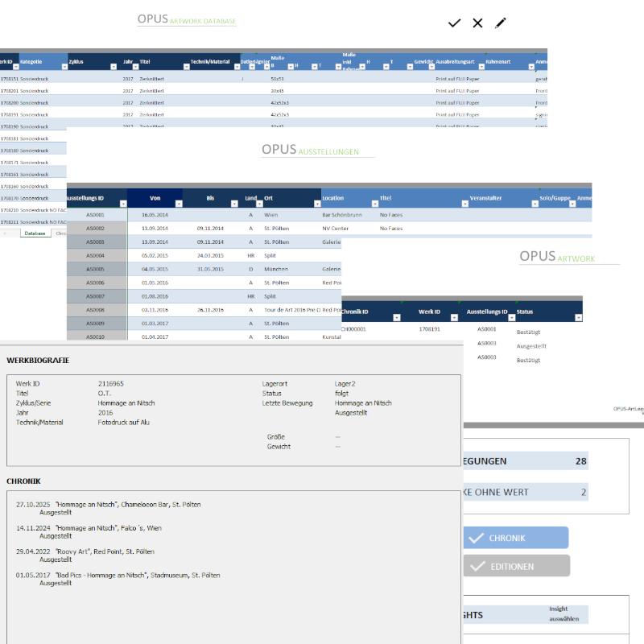This screenshot has width=644, height=644.
Task: Click Maße cell 50x51
Action: 277,78
